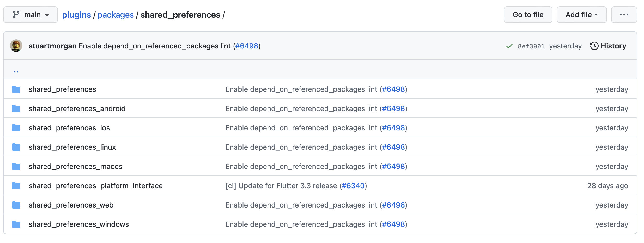Screen dimensions: 644x243
Task: Open the commit message in the shared_preferences_windows row
Action: coord(301,224)
